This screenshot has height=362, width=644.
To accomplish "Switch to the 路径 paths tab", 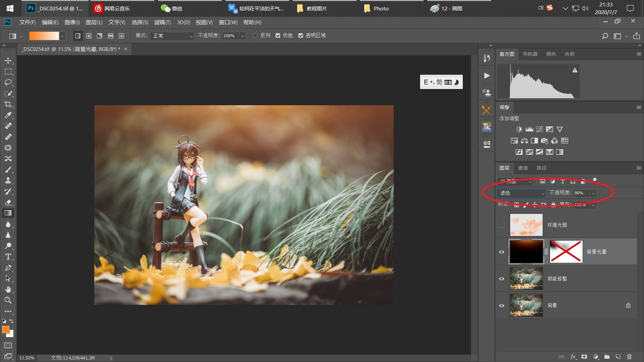I will click(541, 168).
